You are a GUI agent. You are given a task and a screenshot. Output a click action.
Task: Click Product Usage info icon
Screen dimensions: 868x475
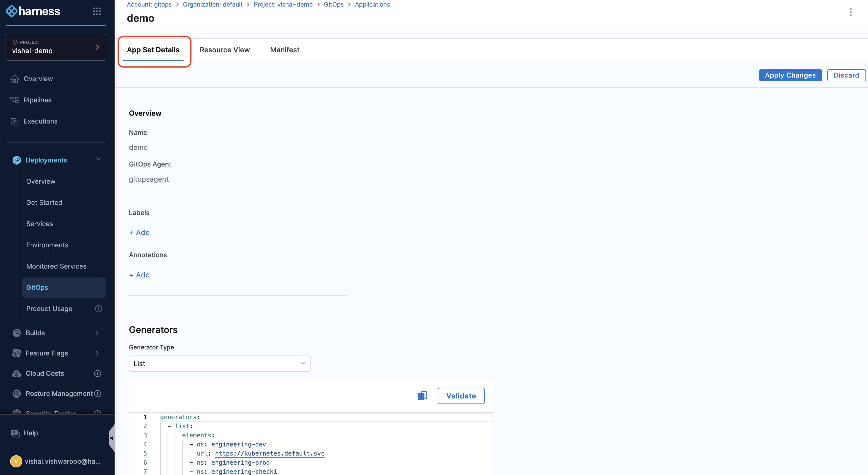click(98, 308)
